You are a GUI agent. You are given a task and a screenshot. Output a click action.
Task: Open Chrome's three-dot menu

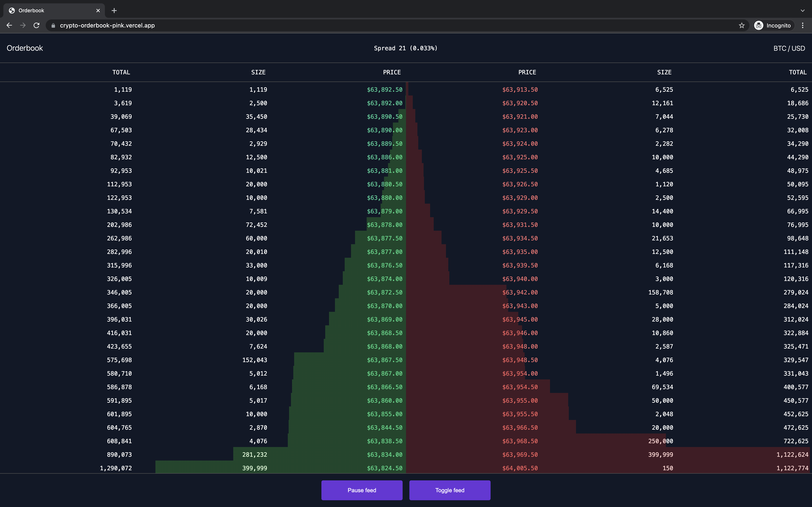pos(803,26)
